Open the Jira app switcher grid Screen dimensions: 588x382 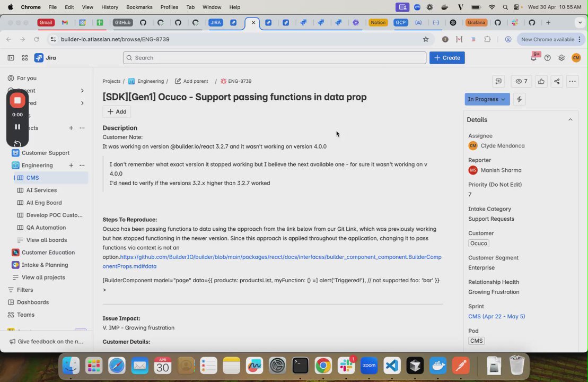click(x=25, y=58)
